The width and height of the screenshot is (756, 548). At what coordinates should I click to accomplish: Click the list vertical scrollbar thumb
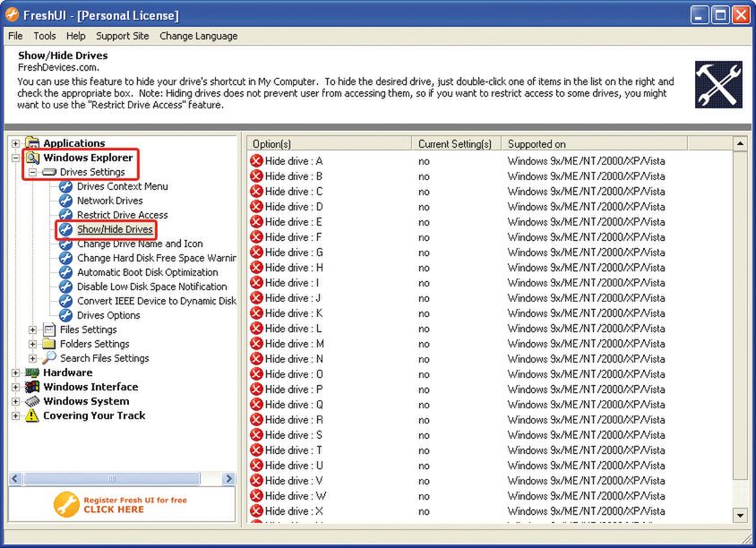click(740, 316)
